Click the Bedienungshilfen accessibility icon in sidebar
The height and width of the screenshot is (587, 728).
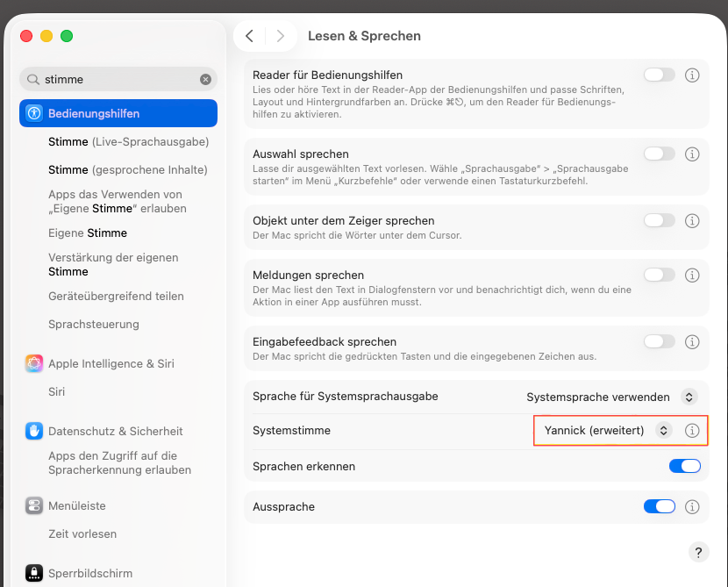(34, 113)
